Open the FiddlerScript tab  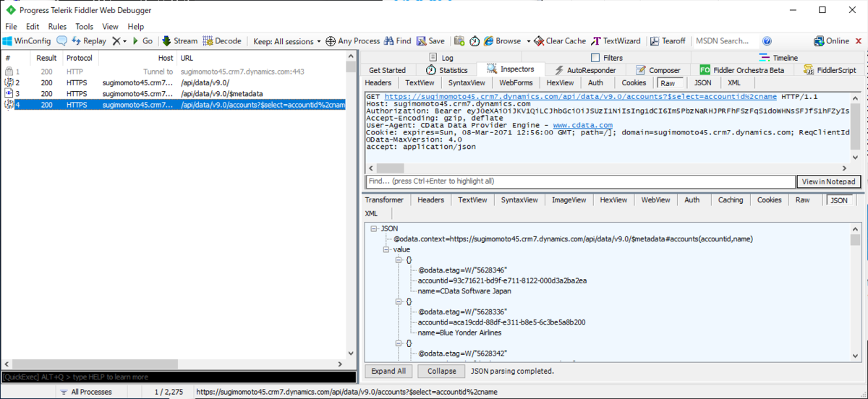point(830,70)
